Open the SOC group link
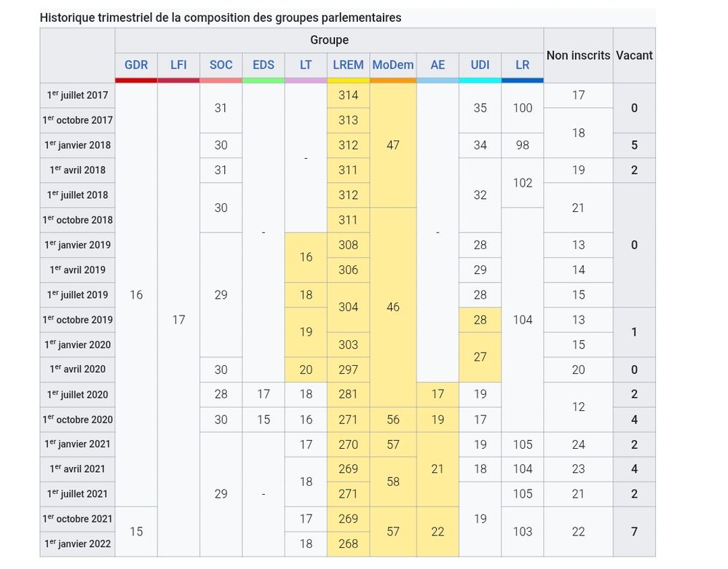Viewport: 728px width, 569px height. click(x=221, y=65)
